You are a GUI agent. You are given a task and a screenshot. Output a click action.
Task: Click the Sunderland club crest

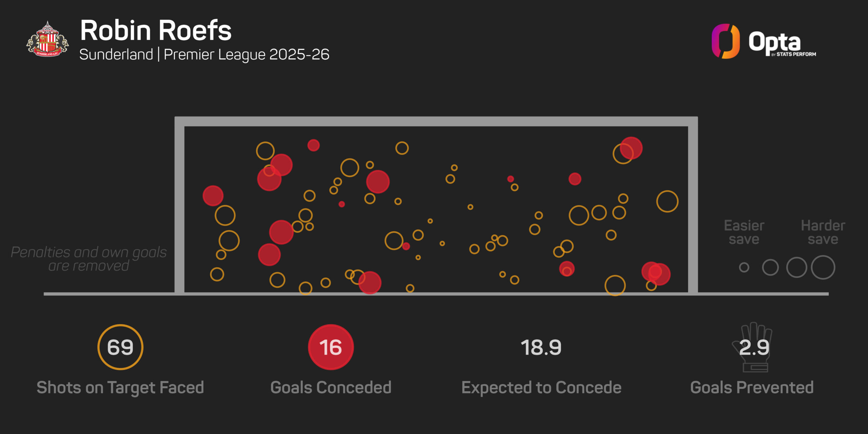click(47, 40)
